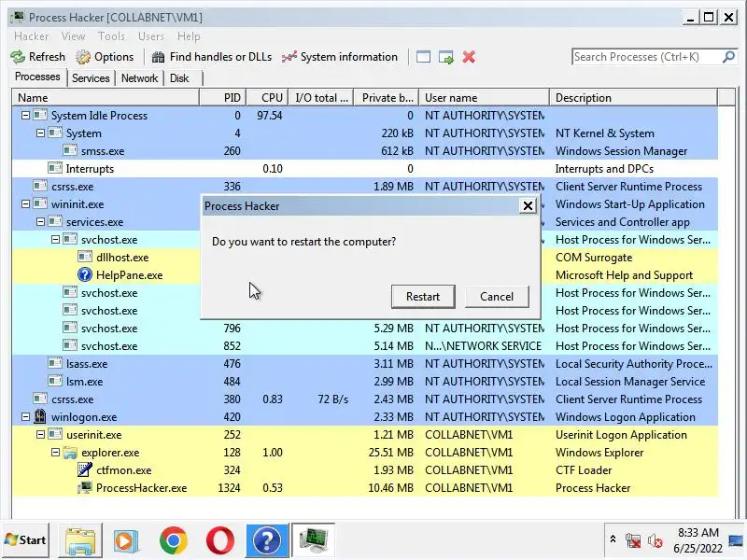Image resolution: width=747 pixels, height=560 pixels.
Task: Sort by the Name column header
Action: 106,98
